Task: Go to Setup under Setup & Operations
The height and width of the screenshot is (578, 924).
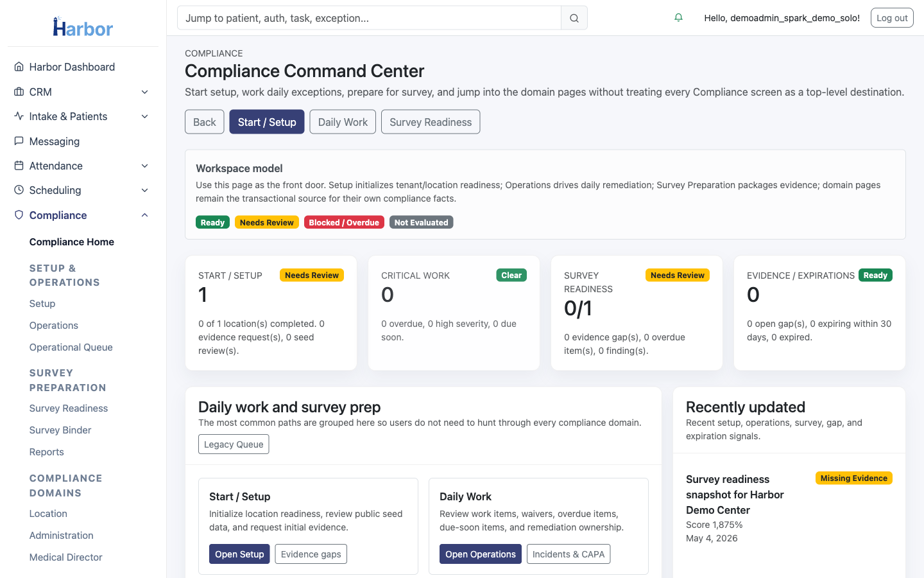Action: (x=42, y=304)
